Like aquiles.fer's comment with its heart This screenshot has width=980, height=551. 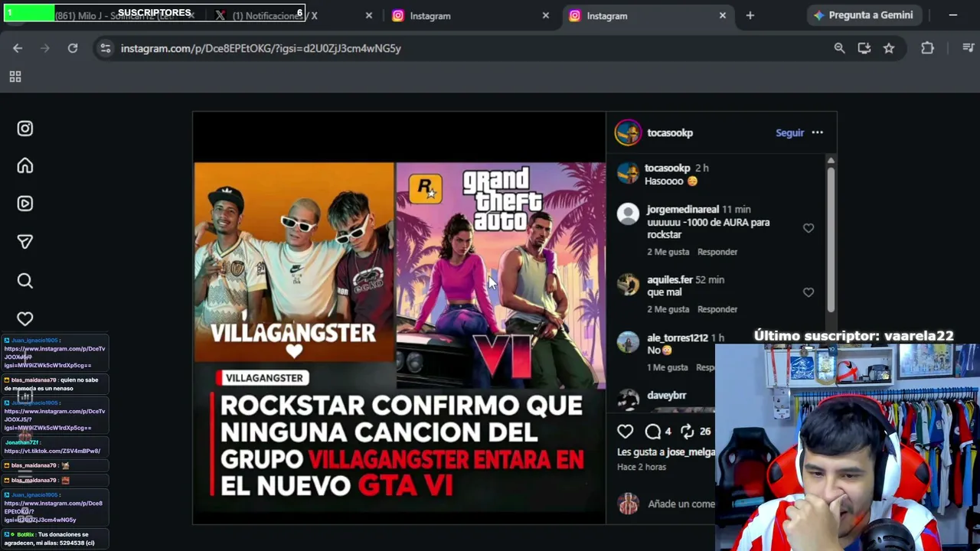[808, 292]
